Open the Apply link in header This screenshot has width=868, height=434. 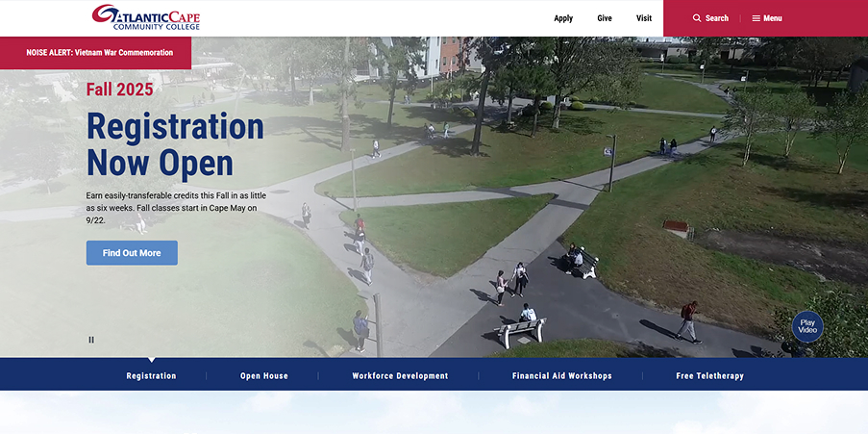563,18
